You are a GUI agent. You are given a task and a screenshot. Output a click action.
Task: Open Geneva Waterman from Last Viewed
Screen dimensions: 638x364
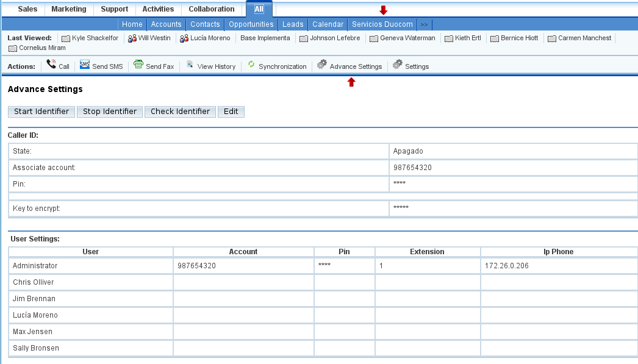[x=407, y=38]
